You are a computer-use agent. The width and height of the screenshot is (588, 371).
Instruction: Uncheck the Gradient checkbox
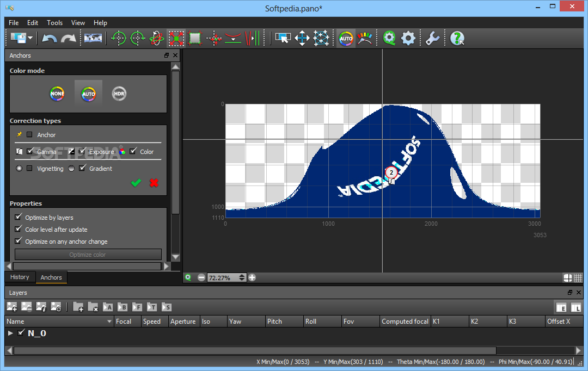82,168
